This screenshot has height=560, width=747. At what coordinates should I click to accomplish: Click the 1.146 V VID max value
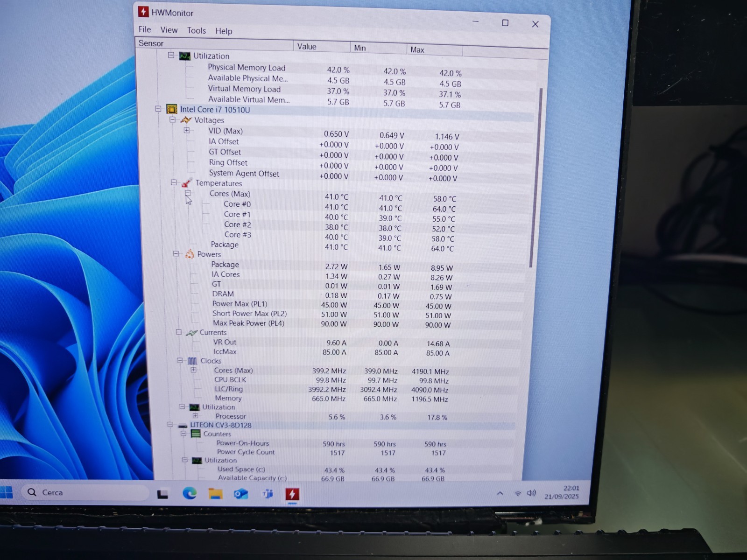pos(447,137)
